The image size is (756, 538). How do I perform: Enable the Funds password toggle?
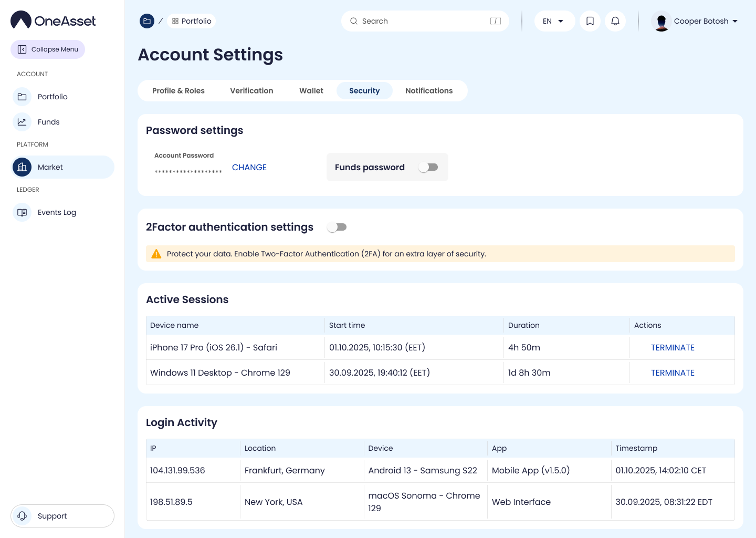pyautogui.click(x=428, y=167)
